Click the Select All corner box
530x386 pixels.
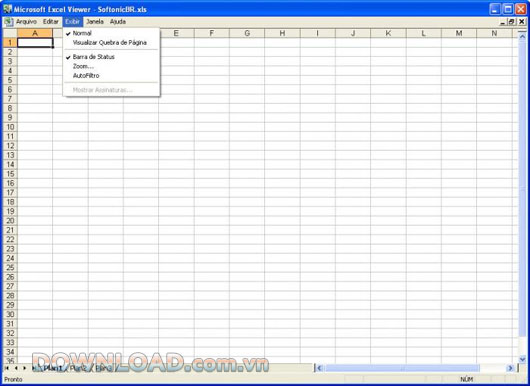(10, 33)
